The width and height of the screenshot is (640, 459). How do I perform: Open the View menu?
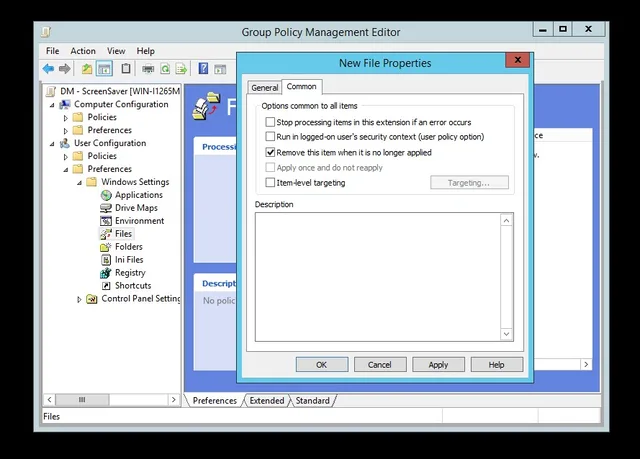tap(116, 51)
